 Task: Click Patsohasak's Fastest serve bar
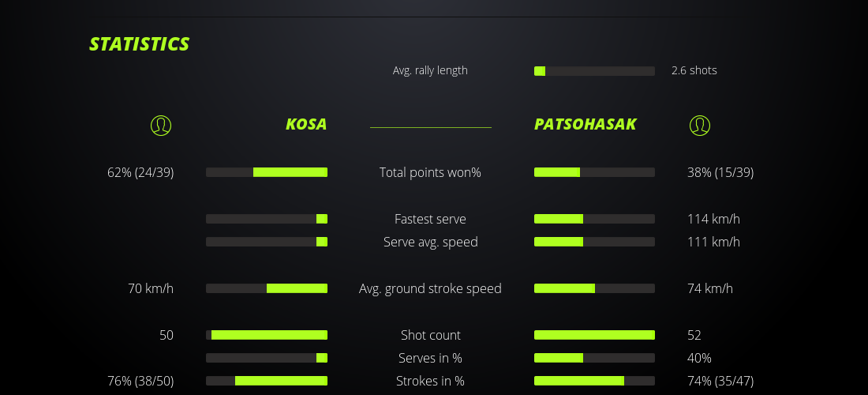point(594,219)
